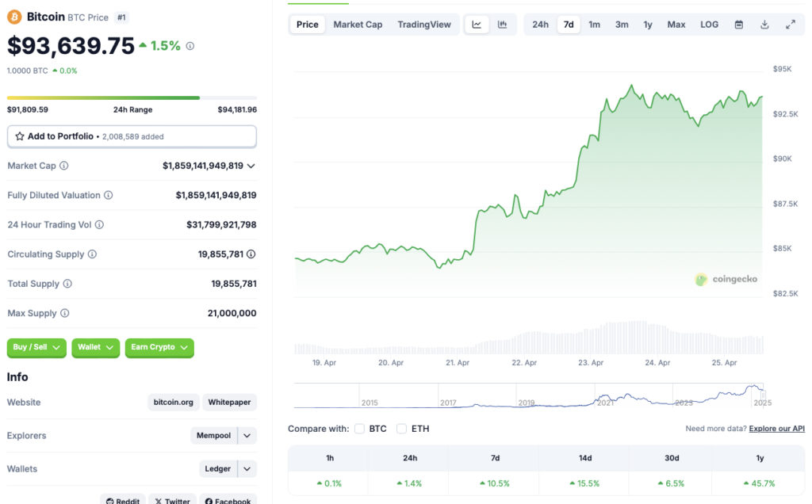The width and height of the screenshot is (812, 504).
Task: Open the bitcoin.org website link
Action: [x=173, y=402]
